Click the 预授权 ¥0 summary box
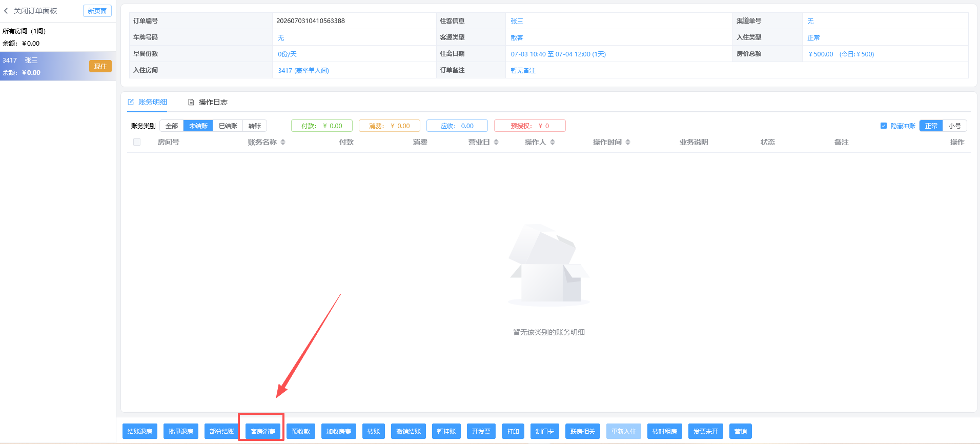980x444 pixels. 530,126
